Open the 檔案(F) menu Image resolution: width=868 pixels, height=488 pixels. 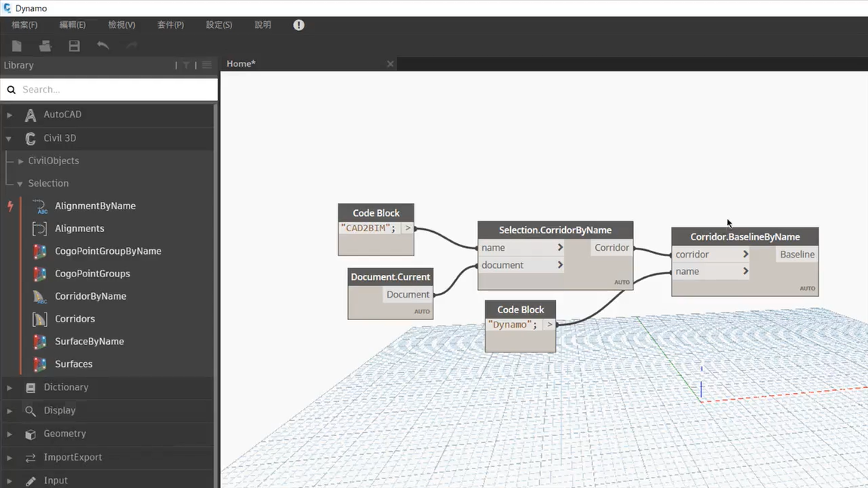[x=24, y=25]
